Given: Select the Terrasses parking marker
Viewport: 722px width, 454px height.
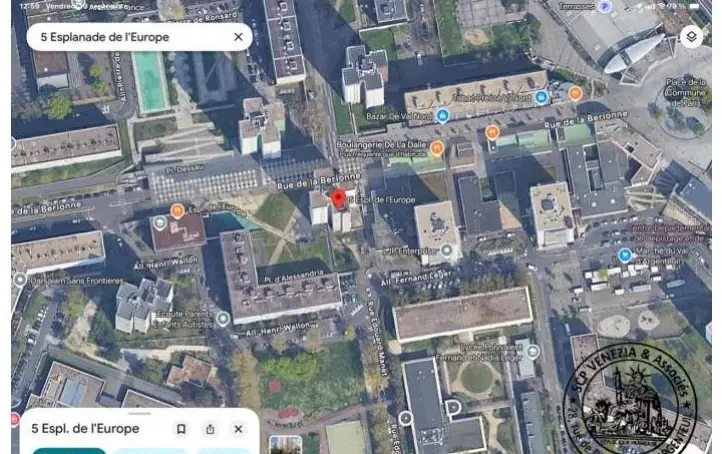Looking at the screenshot, I should coord(604,6).
